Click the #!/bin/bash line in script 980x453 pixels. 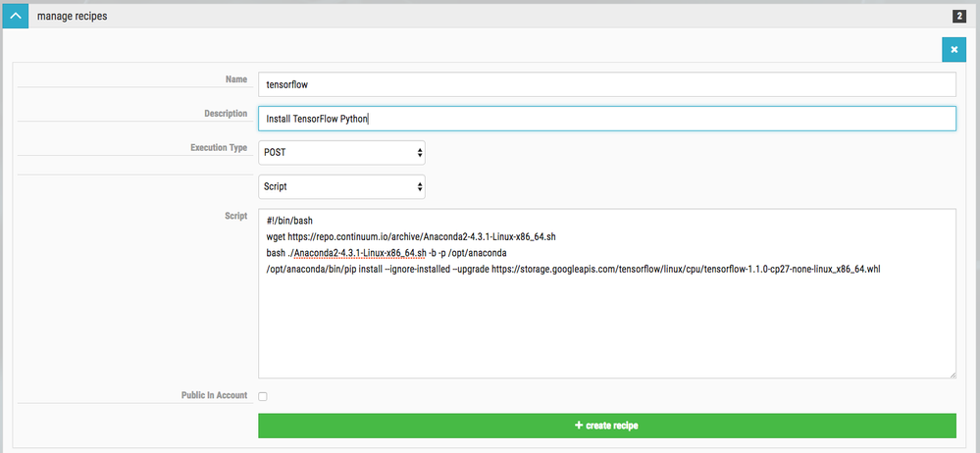(x=288, y=222)
